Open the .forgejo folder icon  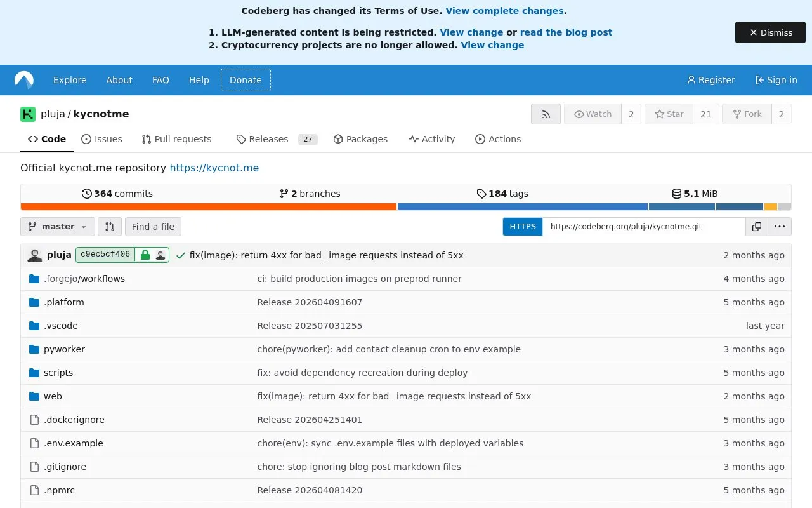pos(34,279)
